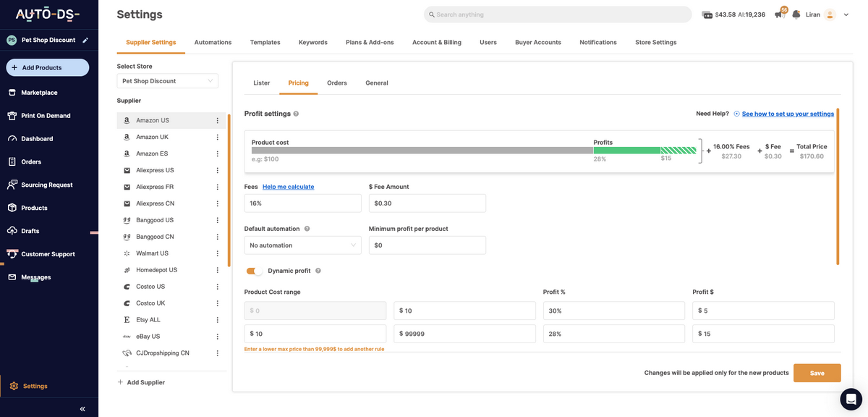Screen dimensions: 868x417
Task: Open the options menu for Amazon UK supplier
Action: [x=217, y=136]
